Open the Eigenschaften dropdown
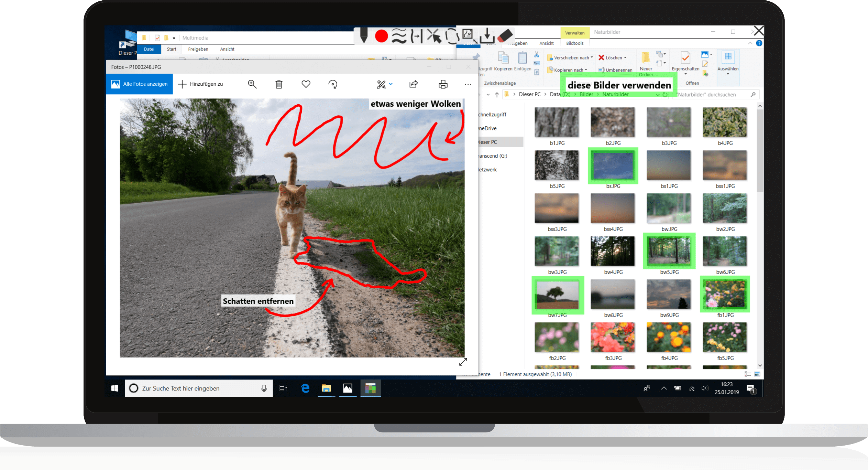 [685, 74]
